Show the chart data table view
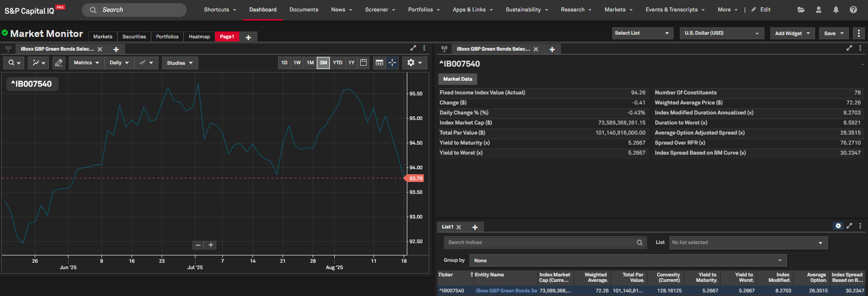This screenshot has height=296, width=868. point(379,63)
